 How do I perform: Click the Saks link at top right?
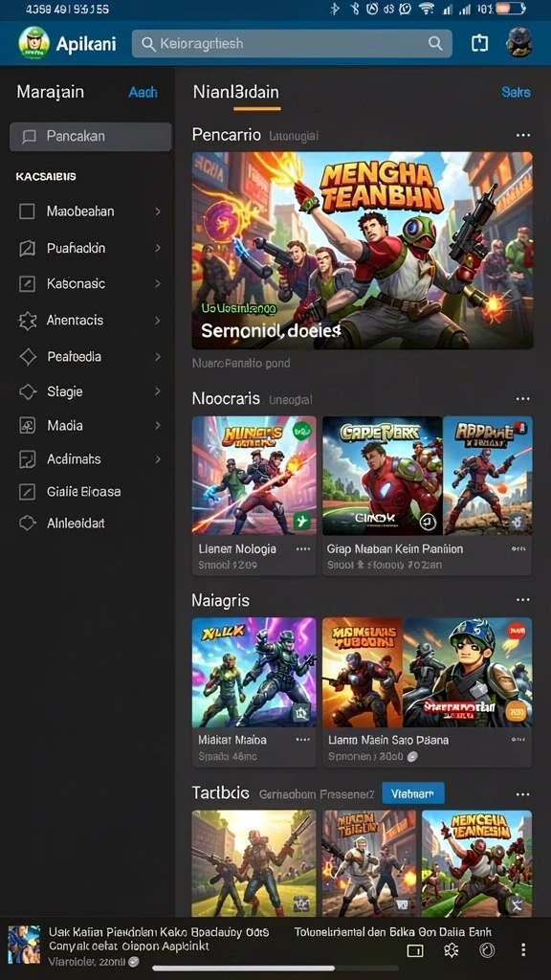pos(516,93)
